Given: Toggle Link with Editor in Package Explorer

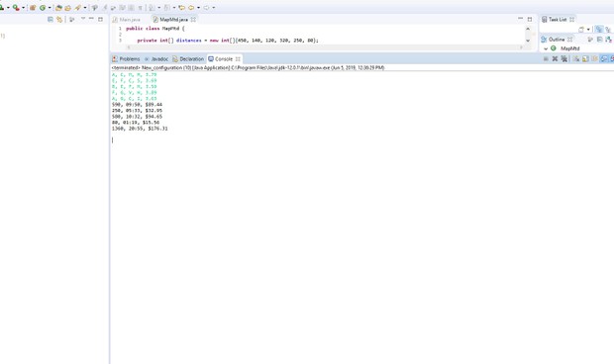Looking at the screenshot, I should 59,19.
